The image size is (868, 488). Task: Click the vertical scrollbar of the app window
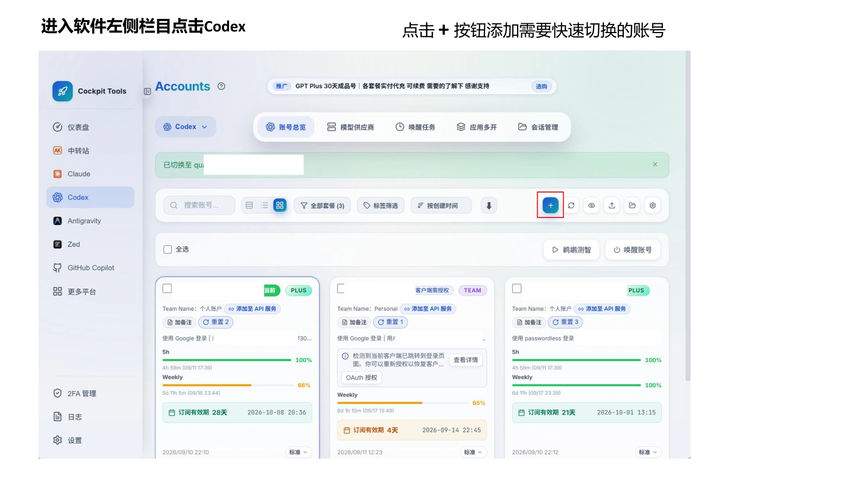(x=688, y=217)
